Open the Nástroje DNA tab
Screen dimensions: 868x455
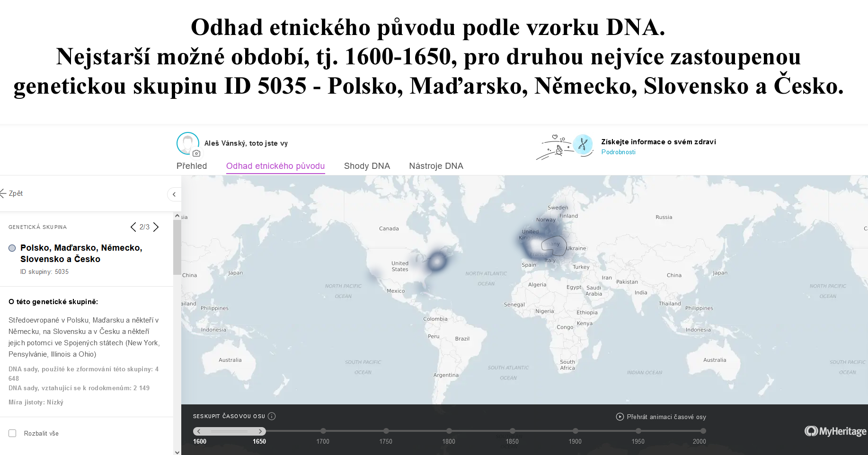pyautogui.click(x=436, y=166)
